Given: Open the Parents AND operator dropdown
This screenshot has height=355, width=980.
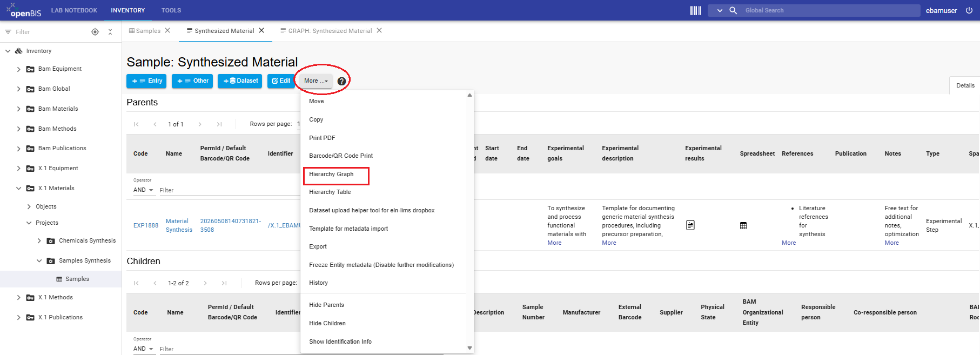Looking at the screenshot, I should click(143, 190).
